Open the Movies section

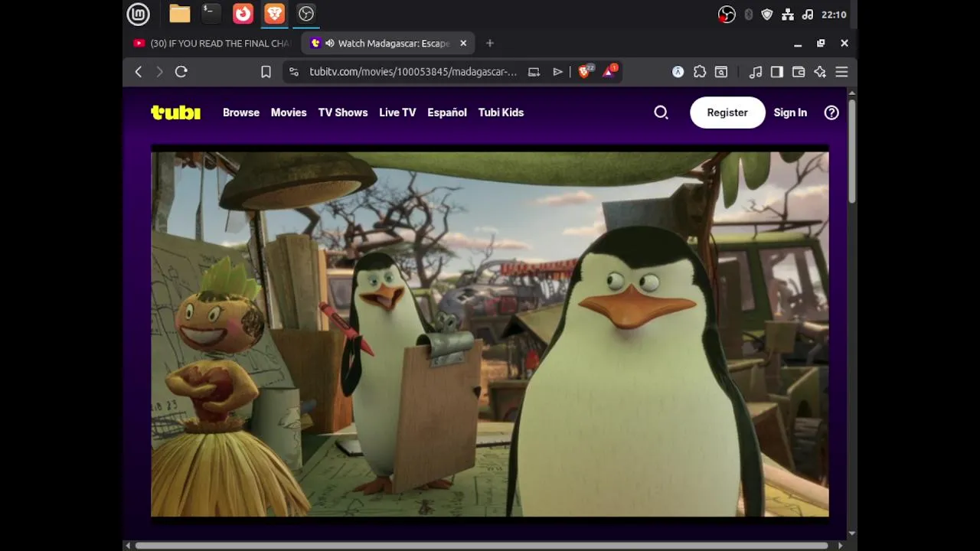point(289,112)
